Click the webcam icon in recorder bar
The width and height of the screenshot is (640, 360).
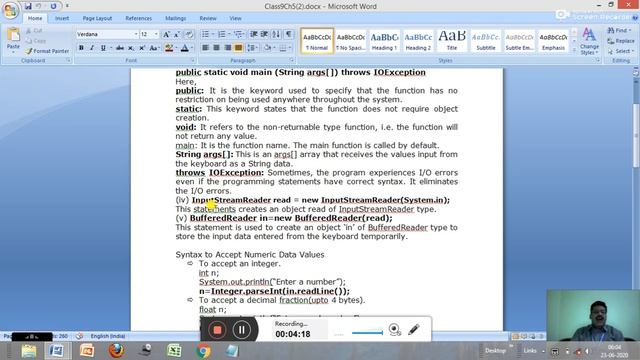click(x=395, y=329)
